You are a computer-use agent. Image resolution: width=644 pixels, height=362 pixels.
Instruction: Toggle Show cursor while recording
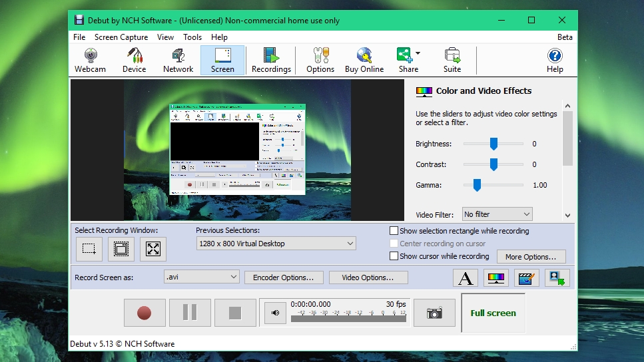point(394,256)
